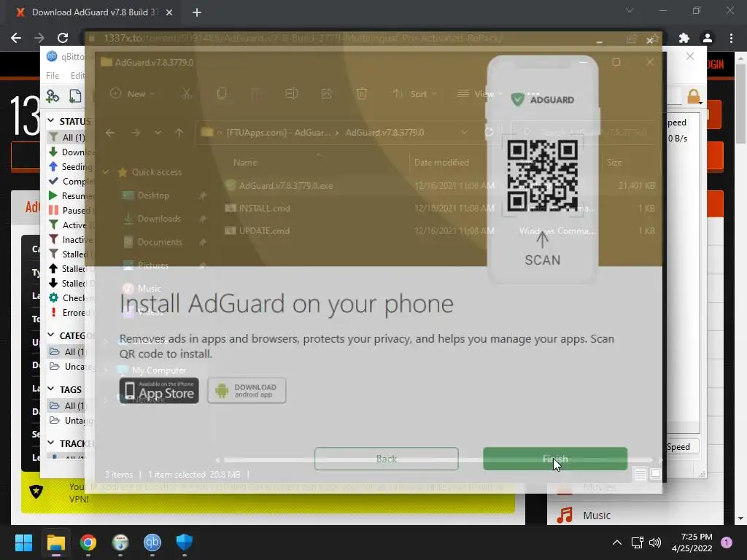Open the New dropdown in File Explorer
The height and width of the screenshot is (560, 747).
click(x=132, y=94)
